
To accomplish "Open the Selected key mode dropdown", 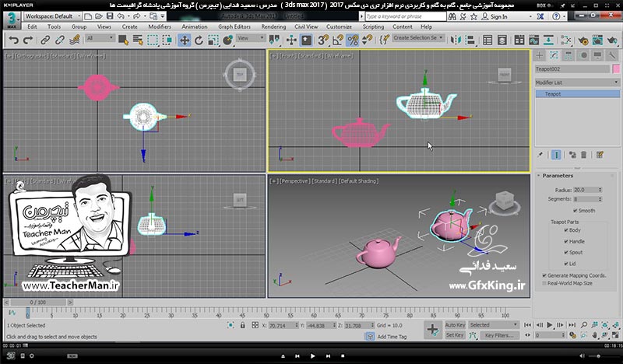I will [x=494, y=324].
